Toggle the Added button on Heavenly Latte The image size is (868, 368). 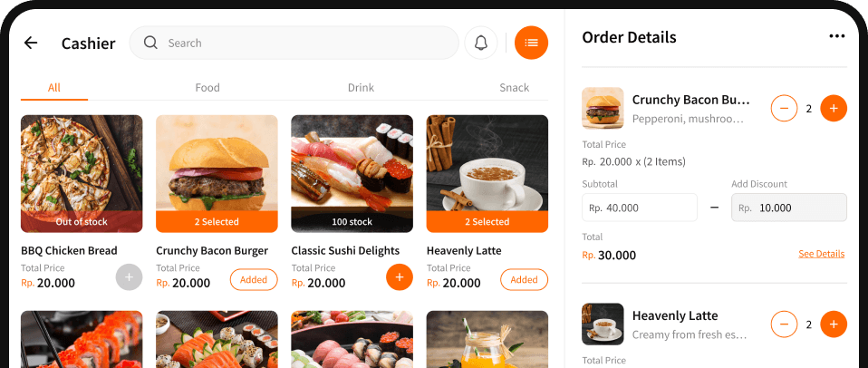pyautogui.click(x=525, y=279)
